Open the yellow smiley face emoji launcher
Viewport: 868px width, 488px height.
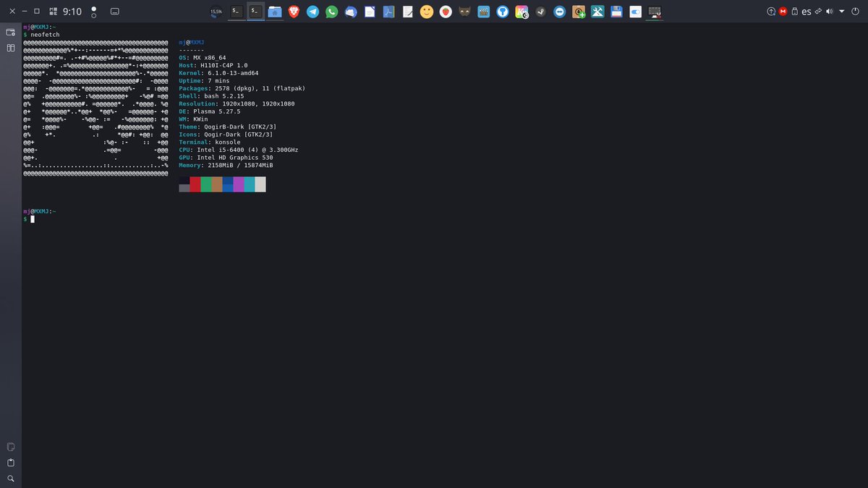pyautogui.click(x=427, y=12)
